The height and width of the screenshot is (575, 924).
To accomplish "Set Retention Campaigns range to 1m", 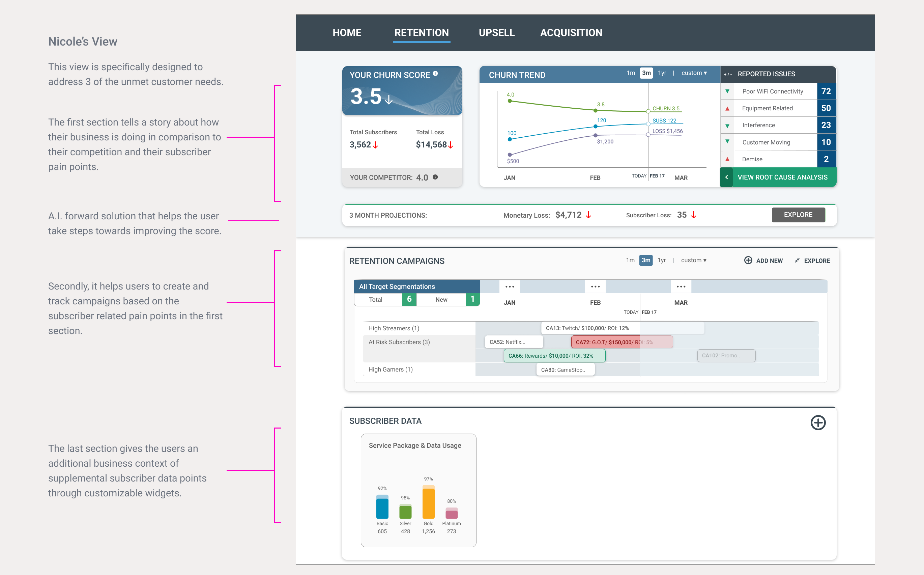I will (x=630, y=260).
